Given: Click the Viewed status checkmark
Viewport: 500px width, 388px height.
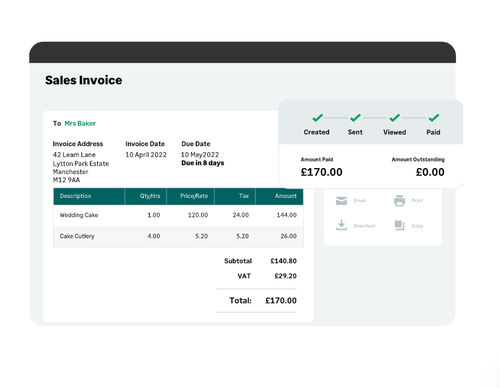Looking at the screenshot, I should [395, 118].
